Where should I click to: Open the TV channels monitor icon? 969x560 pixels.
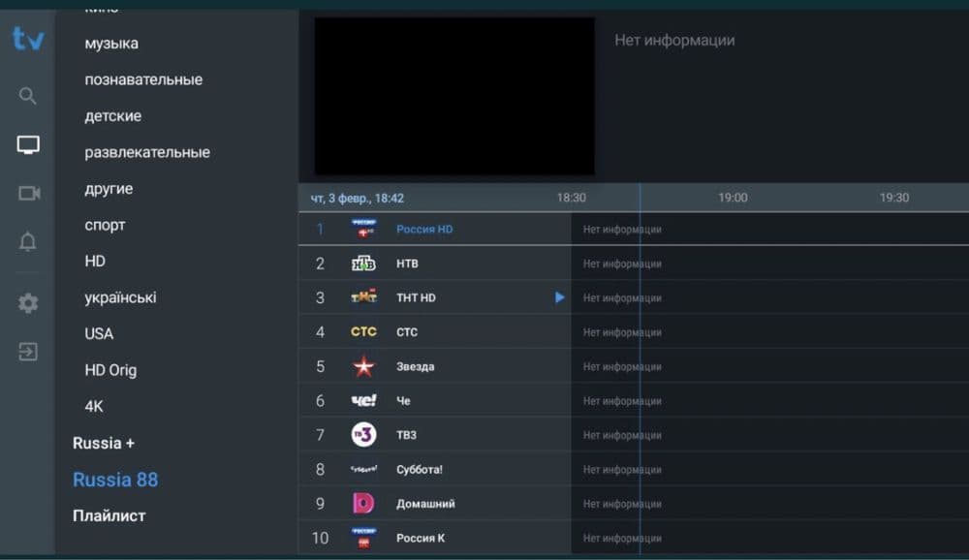(28, 144)
